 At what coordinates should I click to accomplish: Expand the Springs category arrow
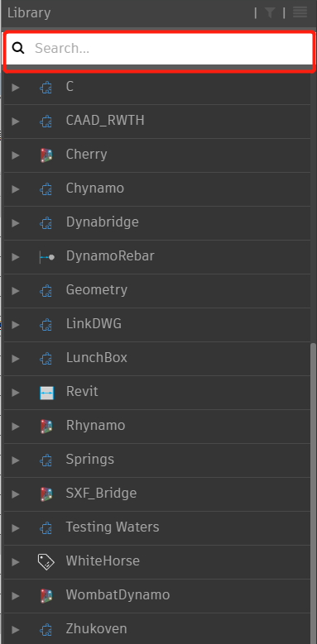(16, 460)
